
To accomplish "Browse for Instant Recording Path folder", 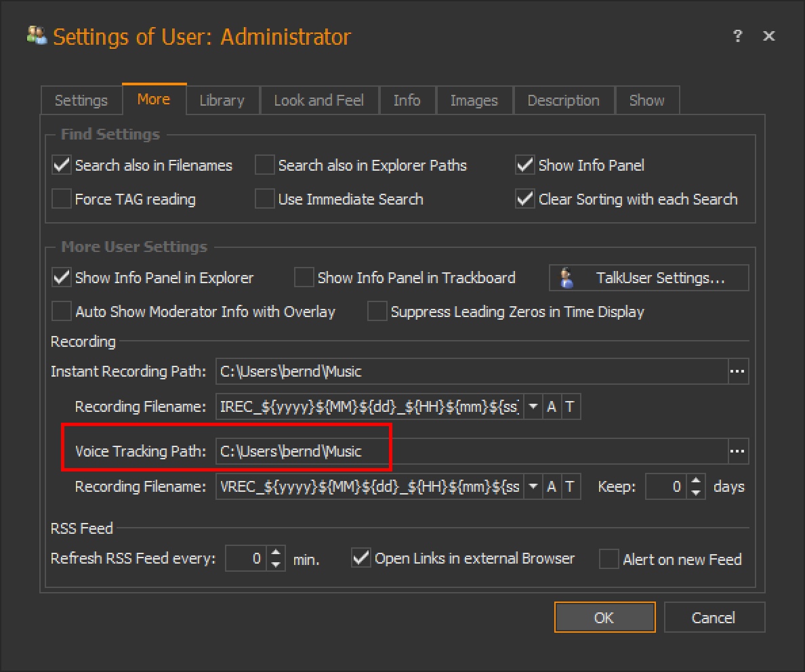I will point(737,371).
